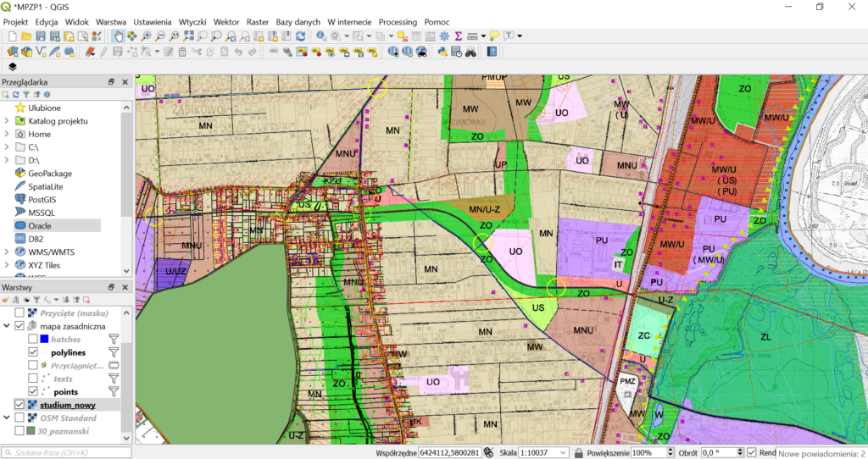Collapse the mapa zasadnicza group
Image resolution: width=868 pixels, height=459 pixels.
point(8,326)
